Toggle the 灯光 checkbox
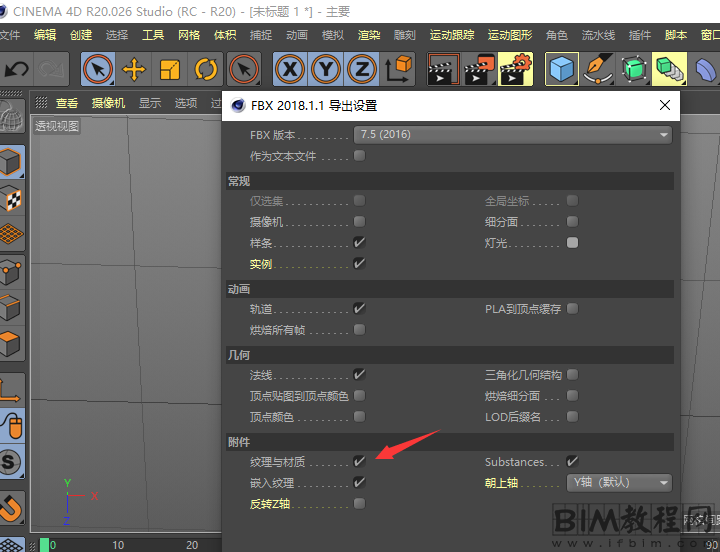Screen dimensions: 720x552 pos(572,242)
